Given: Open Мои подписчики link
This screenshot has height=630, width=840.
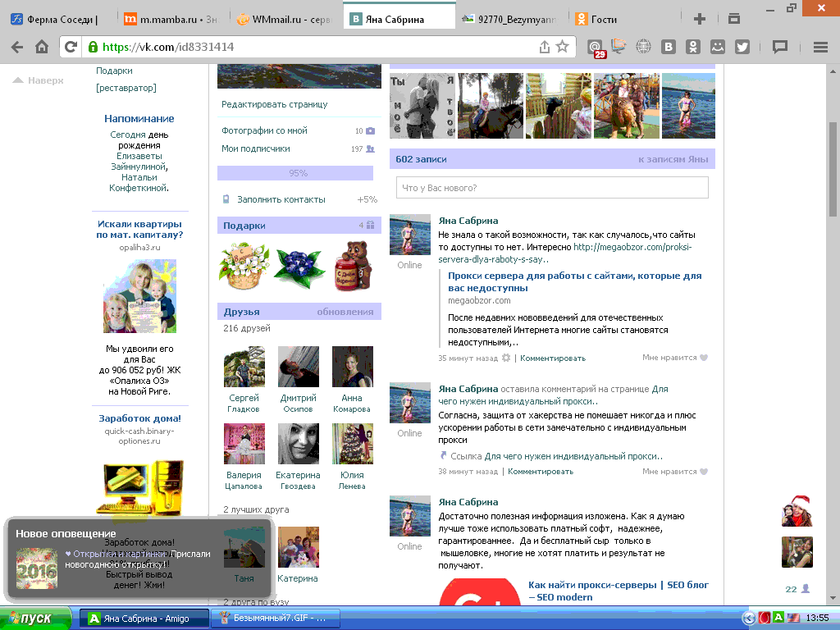Looking at the screenshot, I should click(256, 148).
